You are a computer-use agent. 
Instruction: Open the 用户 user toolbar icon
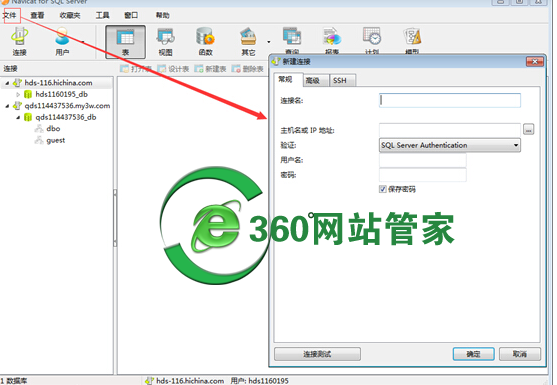[x=62, y=42]
